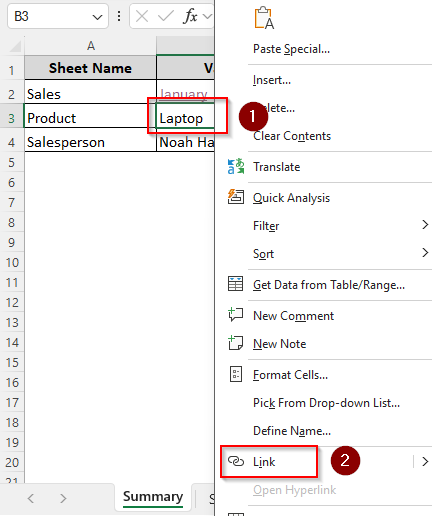
Task: Click the disabled Open Hyperlink entry
Action: click(295, 490)
